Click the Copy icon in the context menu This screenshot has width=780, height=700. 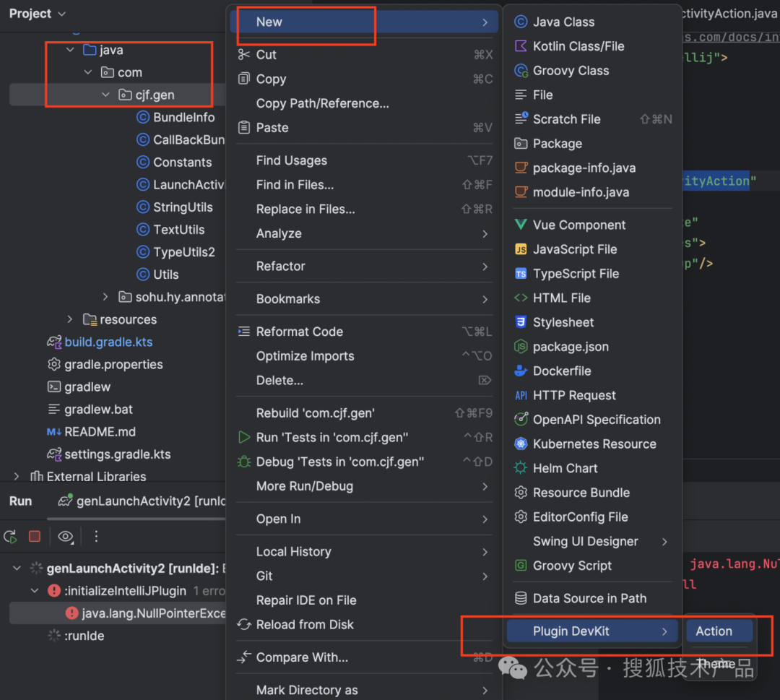[244, 79]
